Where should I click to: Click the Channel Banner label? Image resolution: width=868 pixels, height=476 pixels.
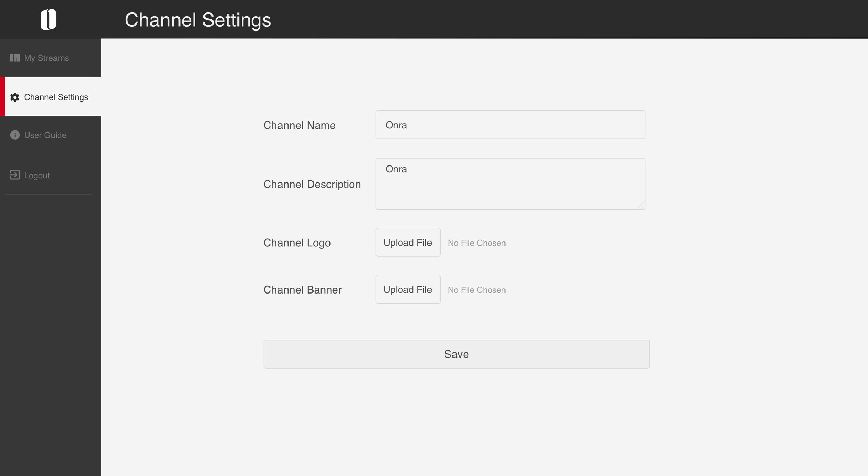[302, 290]
